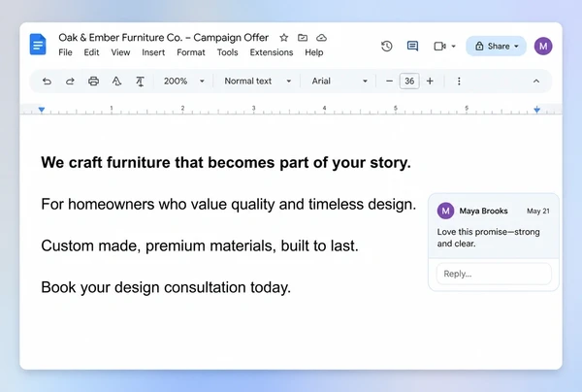This screenshot has width=582, height=392.
Task: Decrease font size with minus button
Action: [389, 81]
